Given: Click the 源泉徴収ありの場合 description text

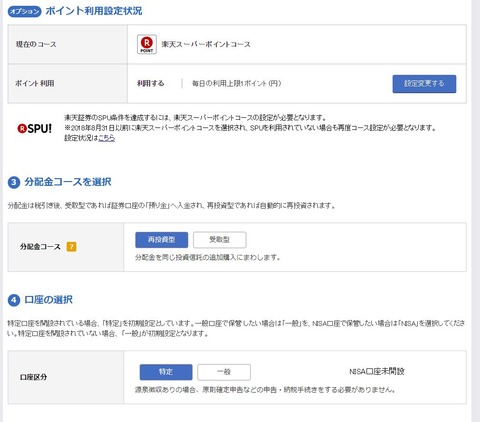Looking at the screenshot, I should pyautogui.click(x=265, y=389).
